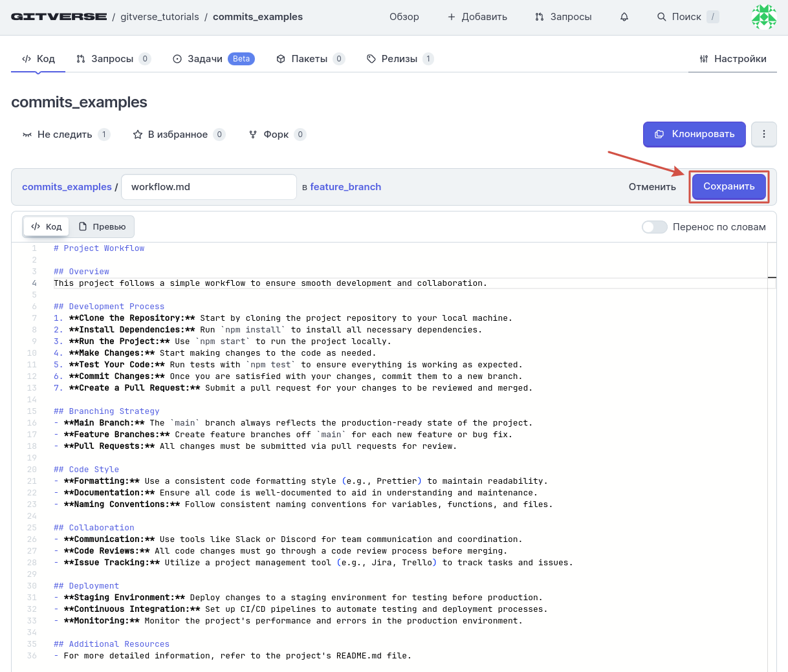The width and height of the screenshot is (788, 672).
Task: Switch to the Превью view
Action: pyautogui.click(x=102, y=227)
